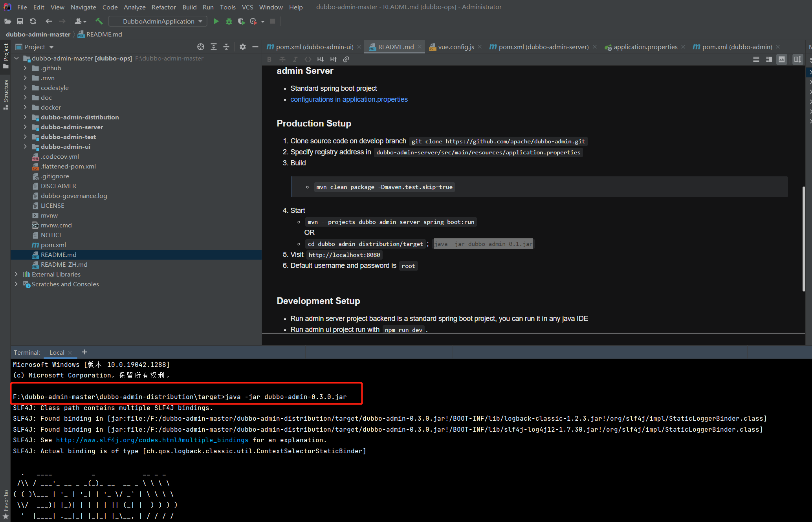Click Select Opened File target icon

click(201, 47)
